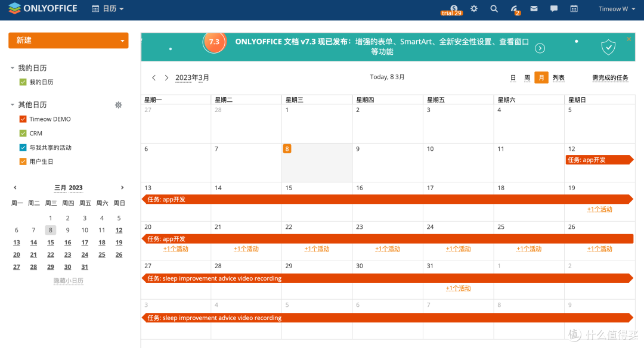This screenshot has height=348, width=644.
Task: Click +1个活动 link on day 26
Action: (x=600, y=248)
